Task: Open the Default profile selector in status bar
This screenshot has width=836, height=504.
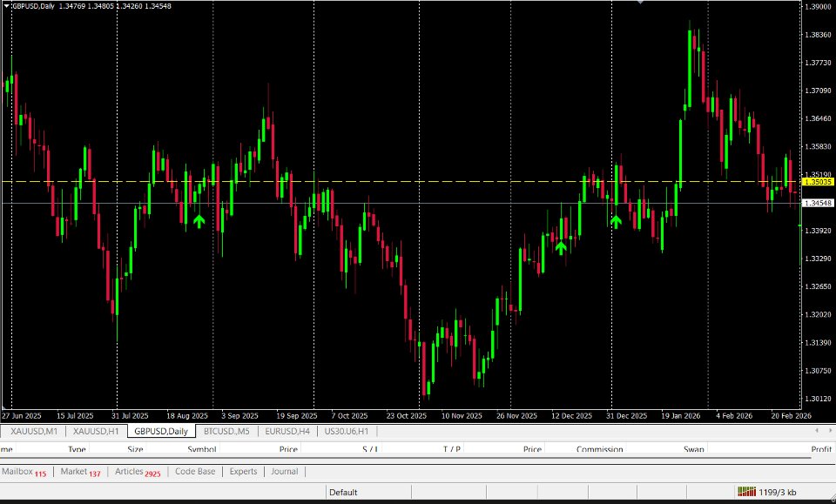Action: [343, 493]
